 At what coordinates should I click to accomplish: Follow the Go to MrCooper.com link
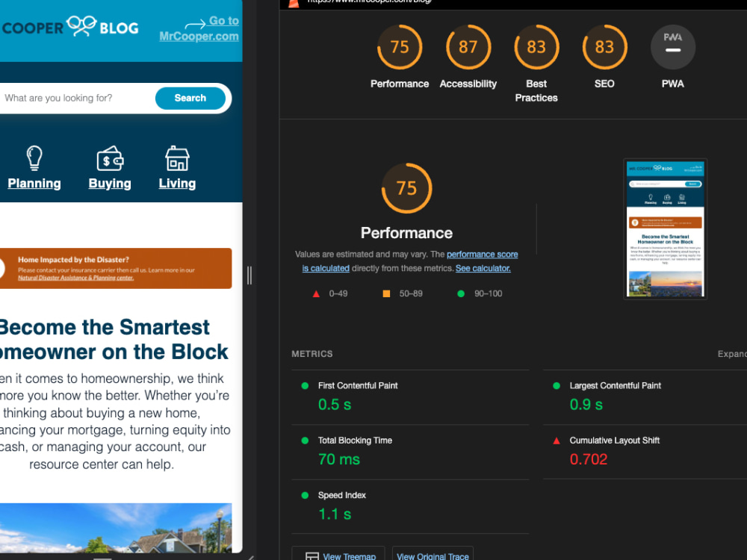coord(199,28)
